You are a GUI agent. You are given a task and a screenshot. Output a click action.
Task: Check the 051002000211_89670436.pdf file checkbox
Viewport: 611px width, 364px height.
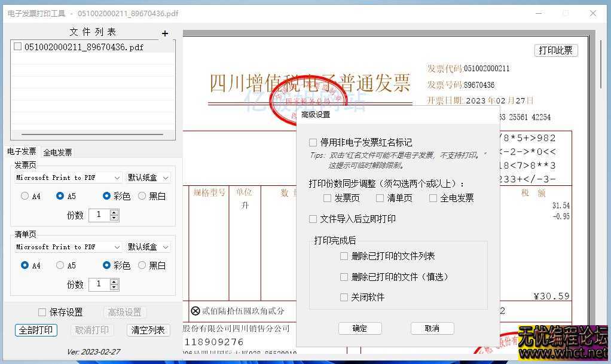click(x=17, y=46)
